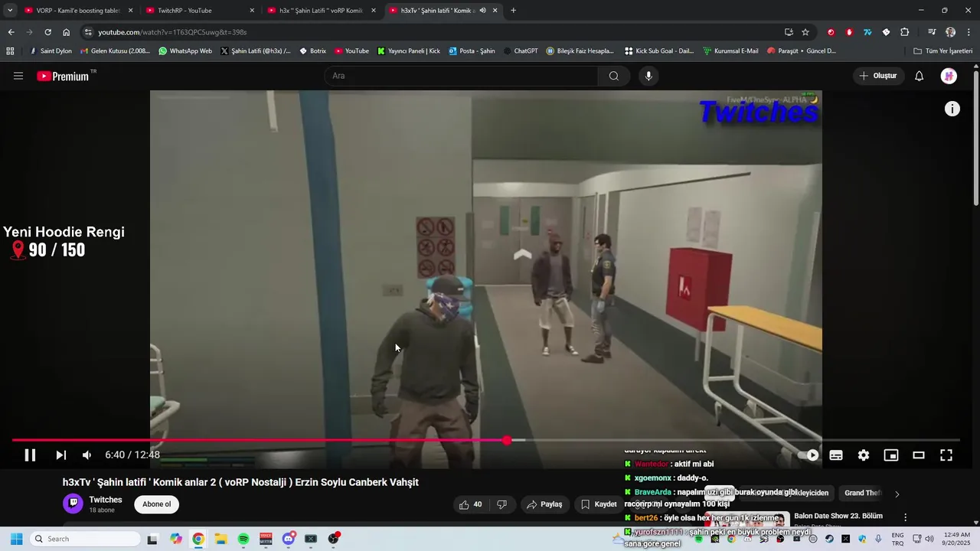Screen dimensions: 980x551
Task: Click the Paylaş share button
Action: pyautogui.click(x=544, y=504)
